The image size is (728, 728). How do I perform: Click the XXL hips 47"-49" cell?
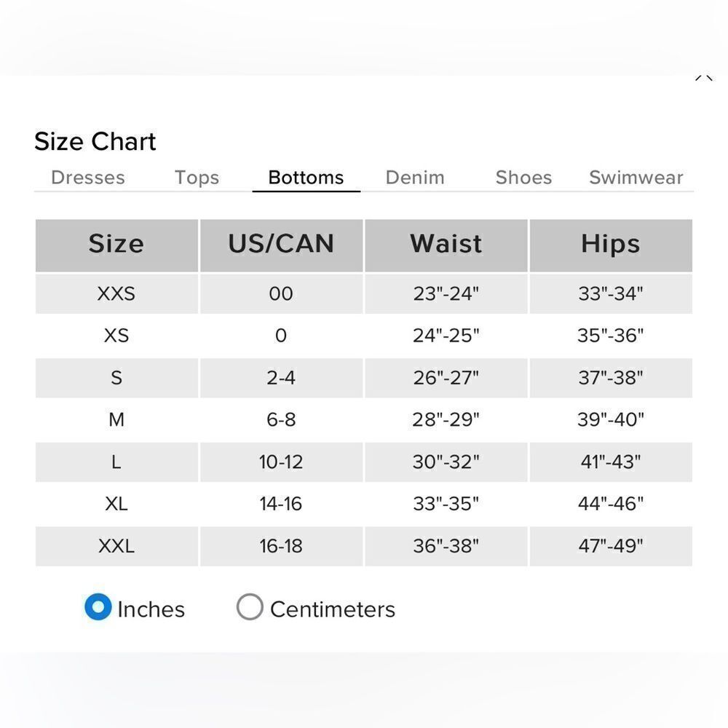(611, 546)
